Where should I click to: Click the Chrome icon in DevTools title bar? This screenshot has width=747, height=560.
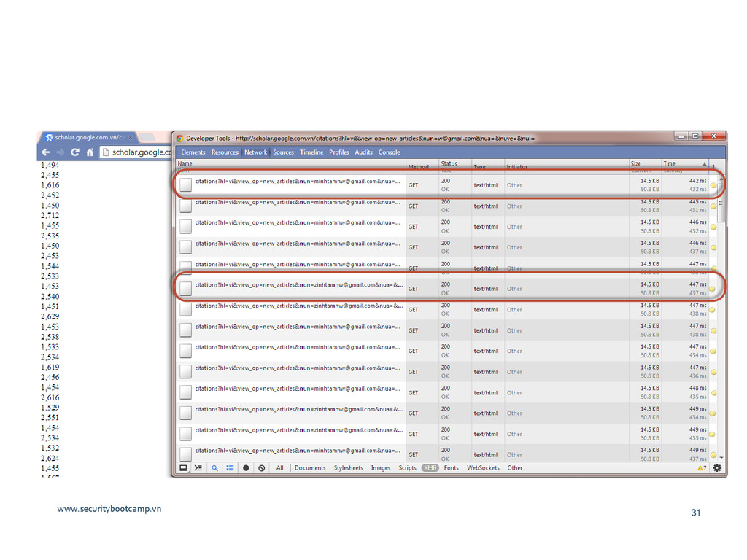point(180,139)
